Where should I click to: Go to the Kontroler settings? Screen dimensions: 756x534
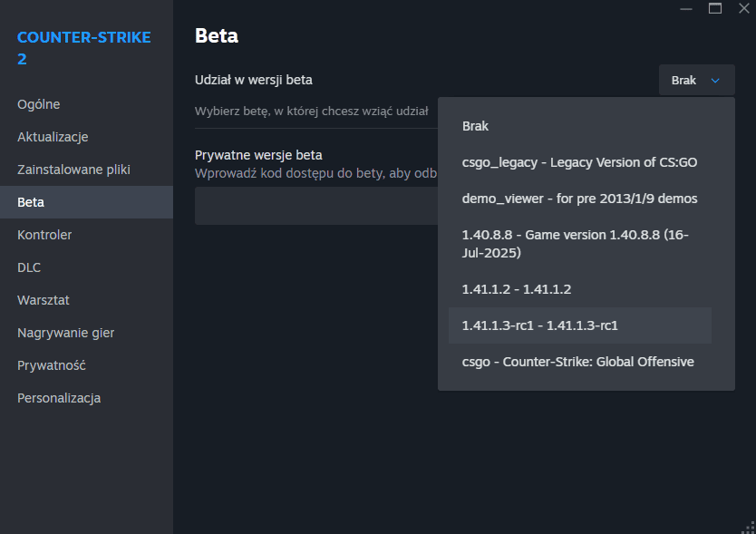tap(44, 235)
